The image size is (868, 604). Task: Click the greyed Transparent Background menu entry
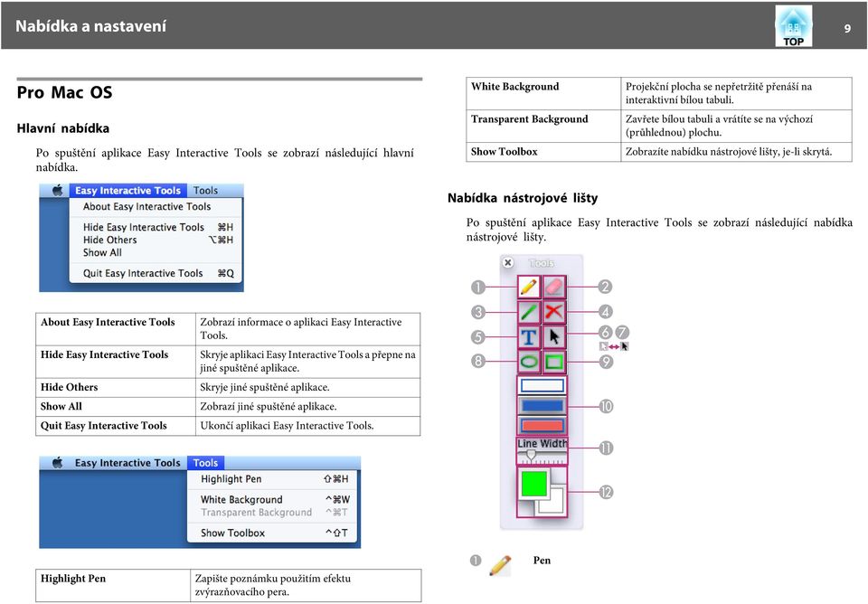(272, 513)
